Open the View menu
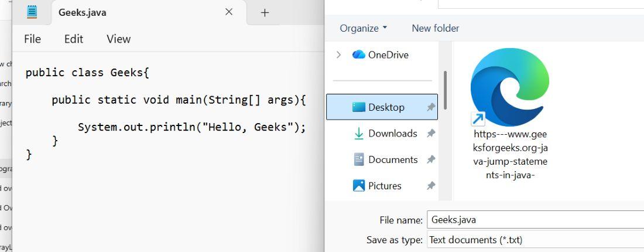 coord(118,39)
